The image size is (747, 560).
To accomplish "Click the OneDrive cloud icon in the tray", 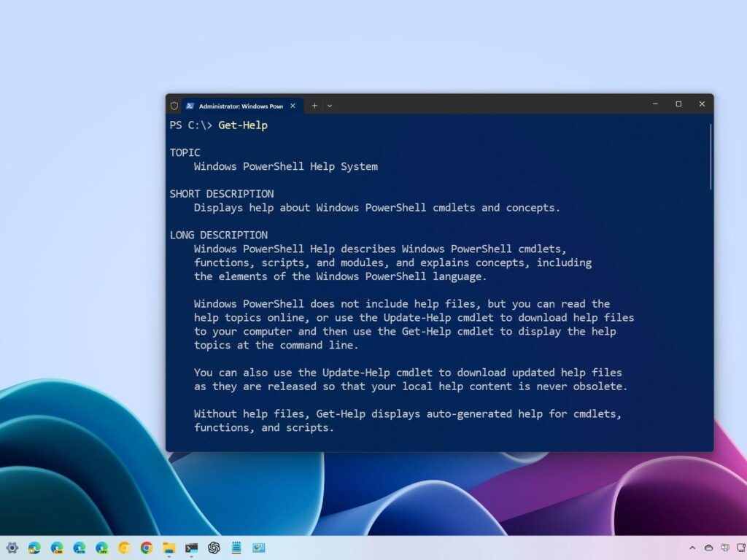I will [x=708, y=548].
